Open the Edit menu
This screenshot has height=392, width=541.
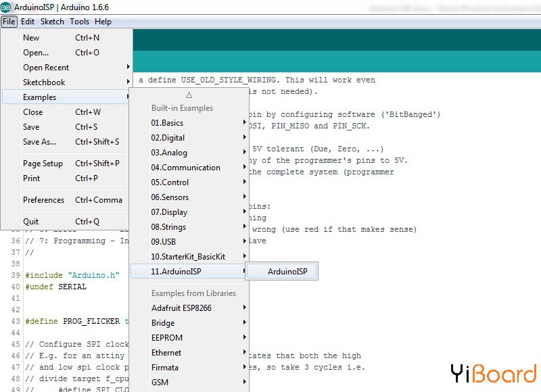28,22
